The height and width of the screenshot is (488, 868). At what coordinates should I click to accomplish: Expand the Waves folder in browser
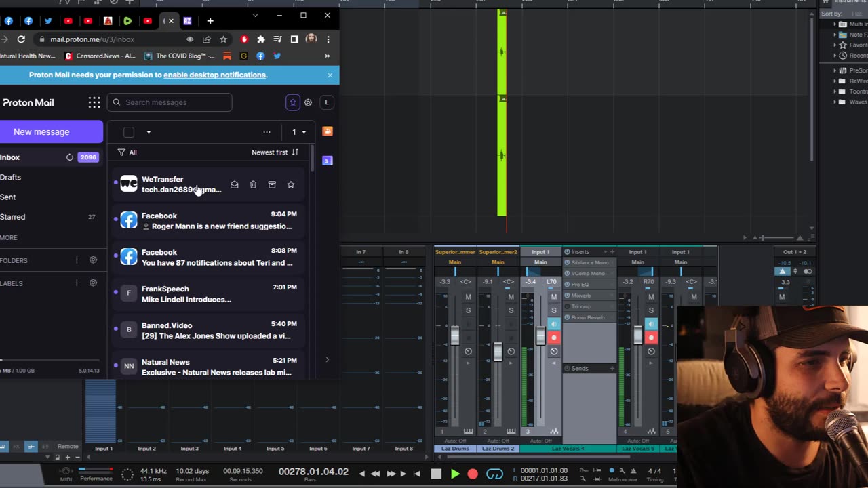point(835,102)
